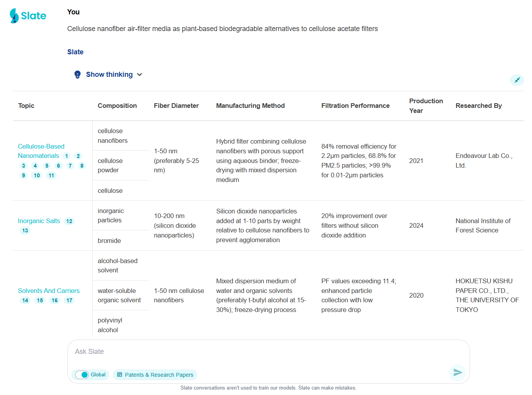Click the Ask Slate input field

point(268,352)
